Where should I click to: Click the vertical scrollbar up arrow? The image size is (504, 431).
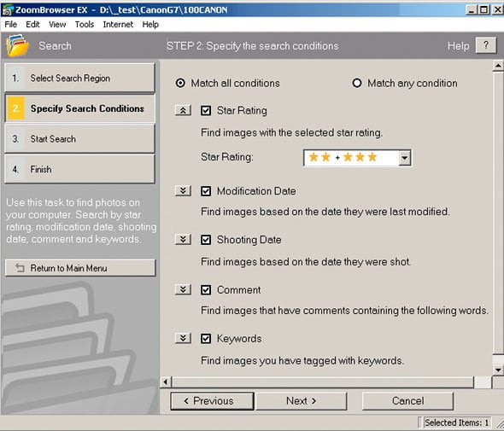[x=498, y=66]
